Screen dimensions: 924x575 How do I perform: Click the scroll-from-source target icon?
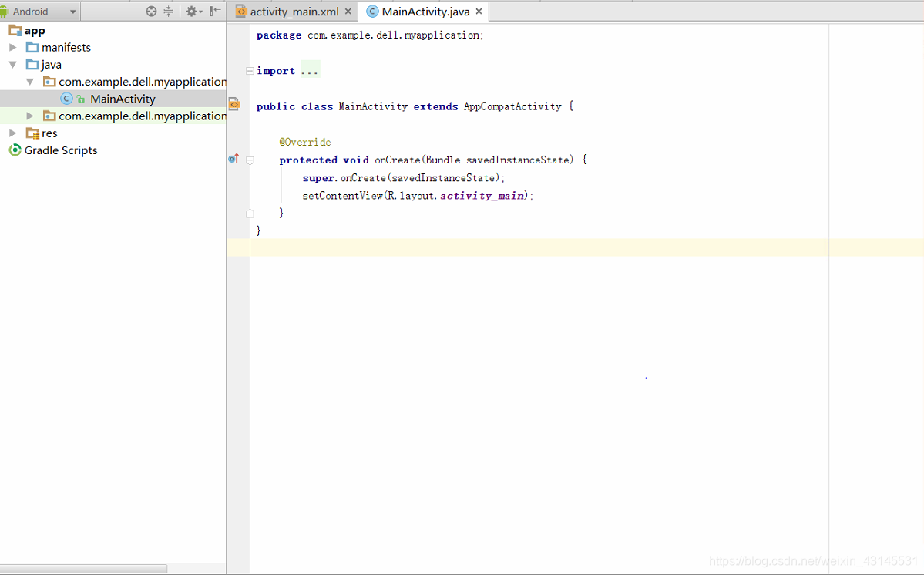click(151, 12)
